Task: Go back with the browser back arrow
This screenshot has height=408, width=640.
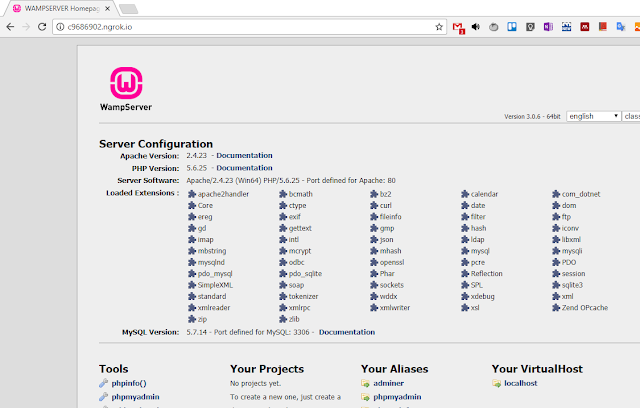Action: [10, 27]
